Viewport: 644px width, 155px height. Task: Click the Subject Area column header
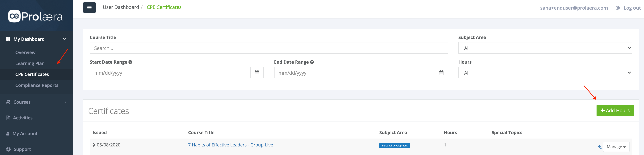[393, 132]
